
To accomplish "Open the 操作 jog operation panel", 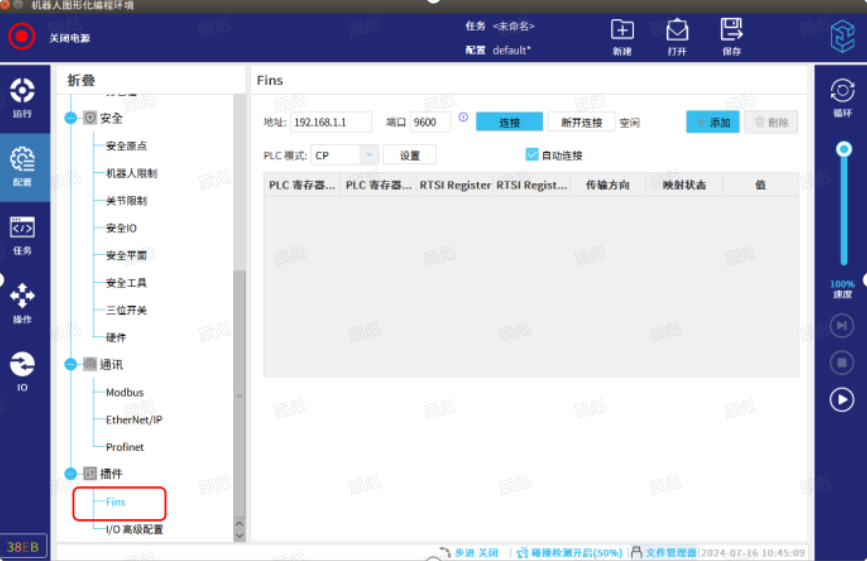I will 22,302.
